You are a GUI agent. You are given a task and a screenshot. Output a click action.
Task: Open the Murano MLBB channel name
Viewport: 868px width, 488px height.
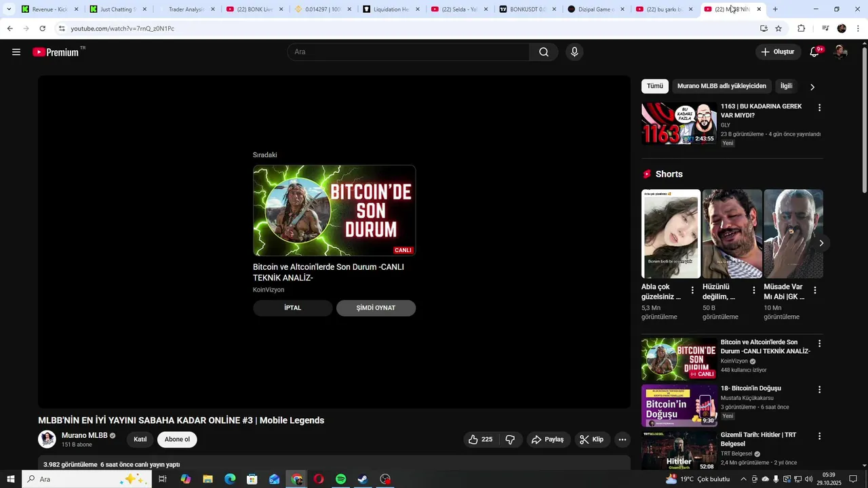(85, 436)
